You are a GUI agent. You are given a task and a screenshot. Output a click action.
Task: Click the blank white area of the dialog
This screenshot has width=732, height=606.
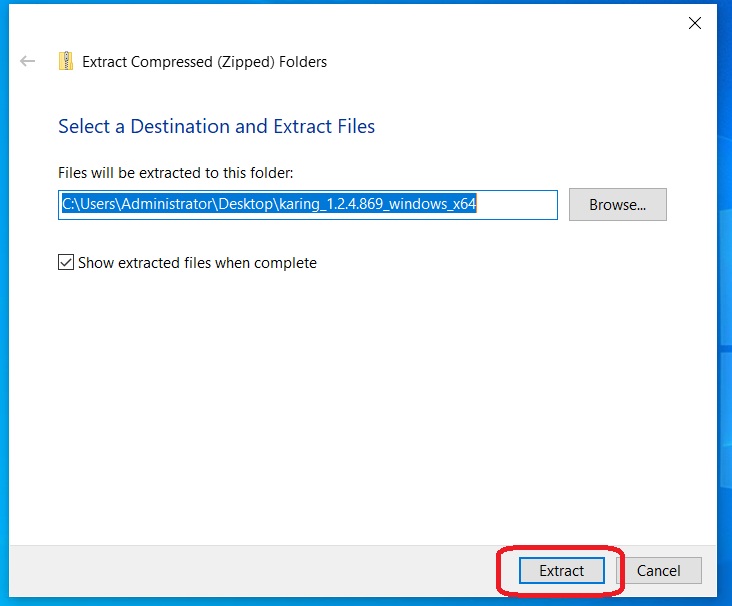[360, 400]
